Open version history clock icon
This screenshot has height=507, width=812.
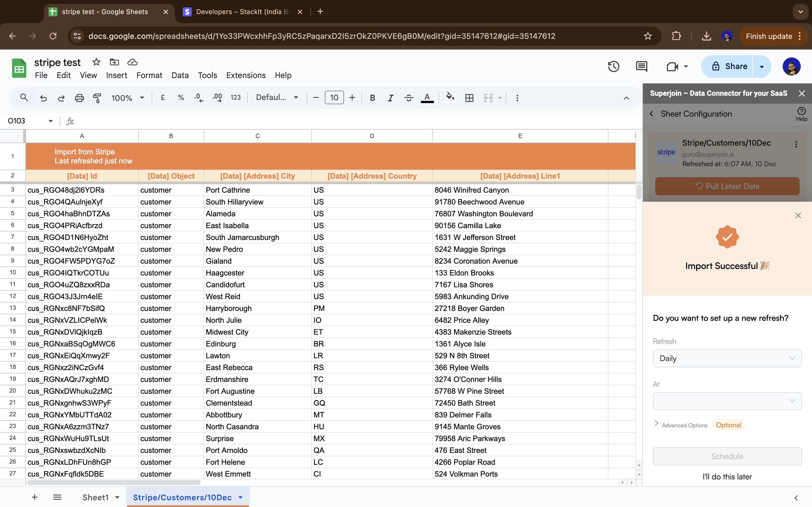[613, 66]
